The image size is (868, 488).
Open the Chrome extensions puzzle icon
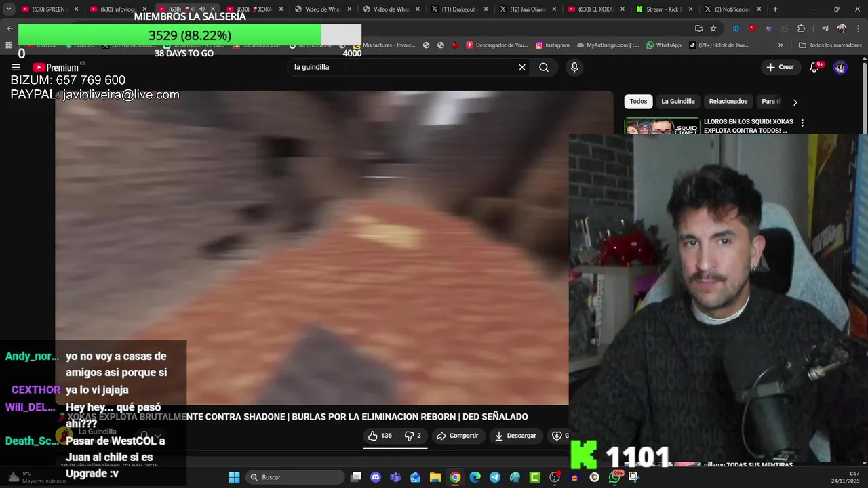(x=801, y=28)
